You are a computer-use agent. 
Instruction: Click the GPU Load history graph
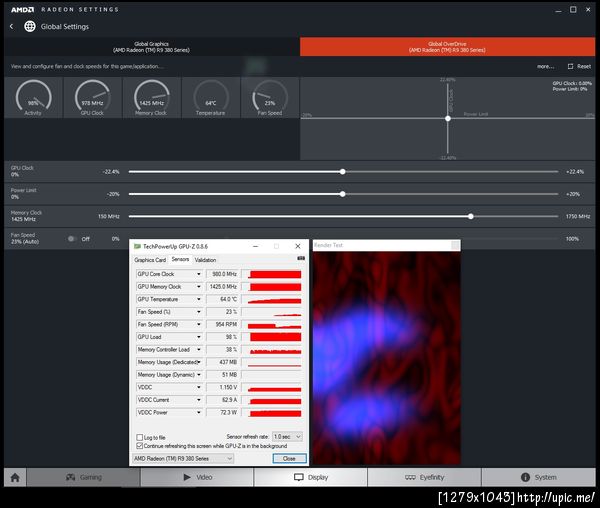272,337
